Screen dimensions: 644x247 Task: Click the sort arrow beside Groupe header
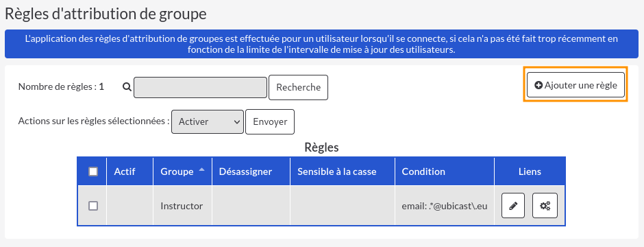201,170
